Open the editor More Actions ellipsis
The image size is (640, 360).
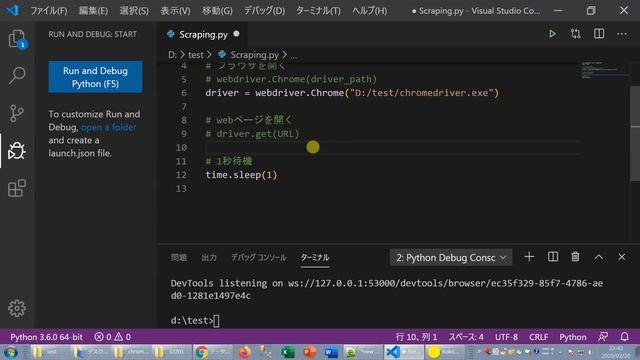(622, 34)
